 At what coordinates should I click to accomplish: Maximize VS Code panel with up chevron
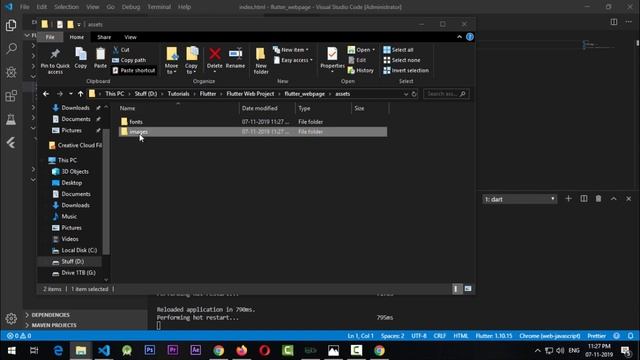click(x=613, y=199)
